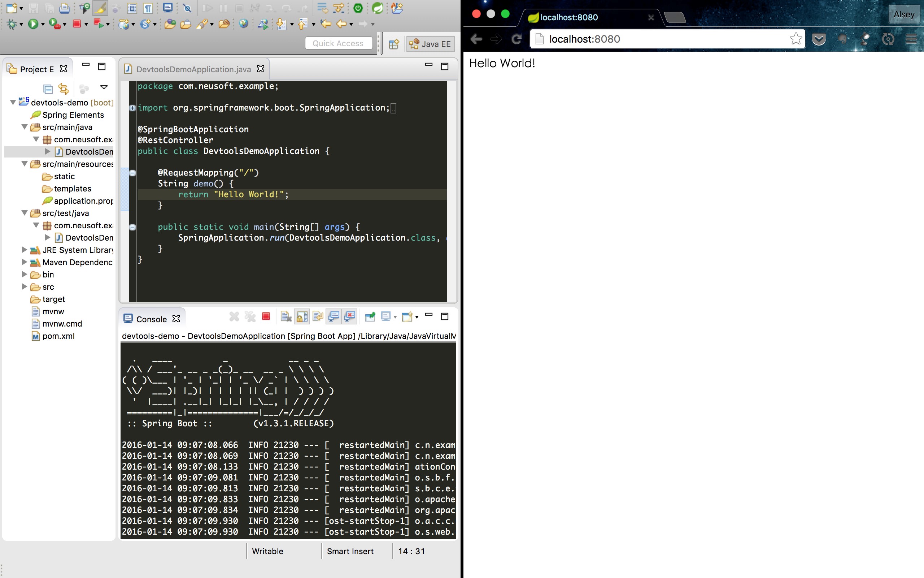Expand the Maven Dependencies node
Screen dimensions: 924x578
(24, 262)
